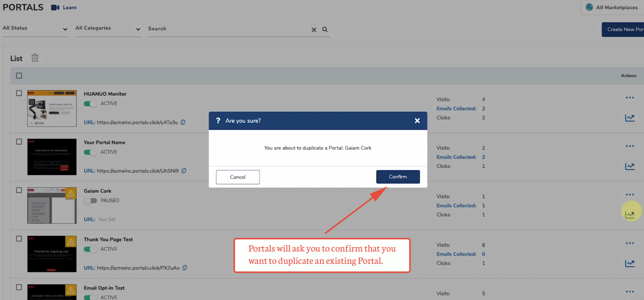Open analytics chart for HUANUO Monitor
The width and height of the screenshot is (644, 300).
pos(630,118)
